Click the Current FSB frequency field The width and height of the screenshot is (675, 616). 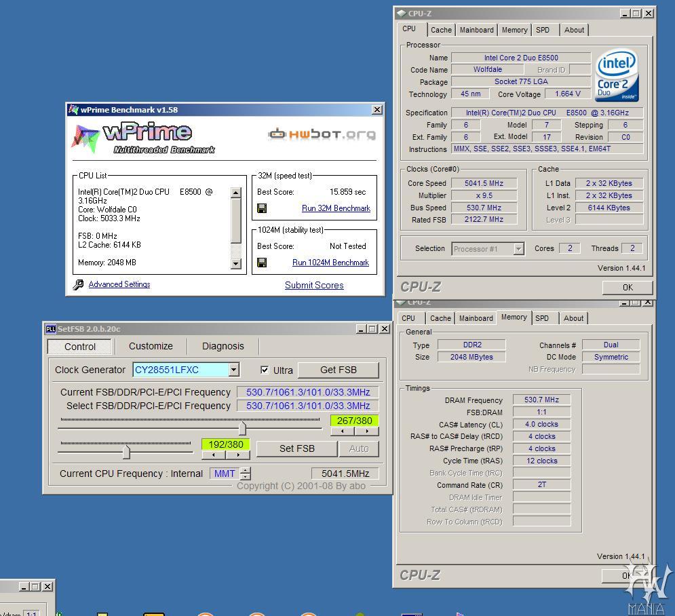pos(308,392)
